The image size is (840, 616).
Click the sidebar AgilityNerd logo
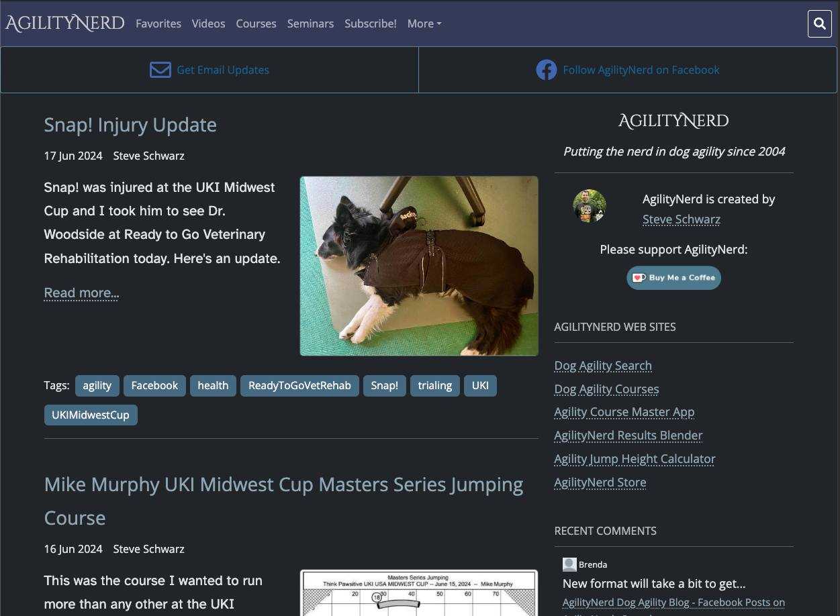coord(673,121)
